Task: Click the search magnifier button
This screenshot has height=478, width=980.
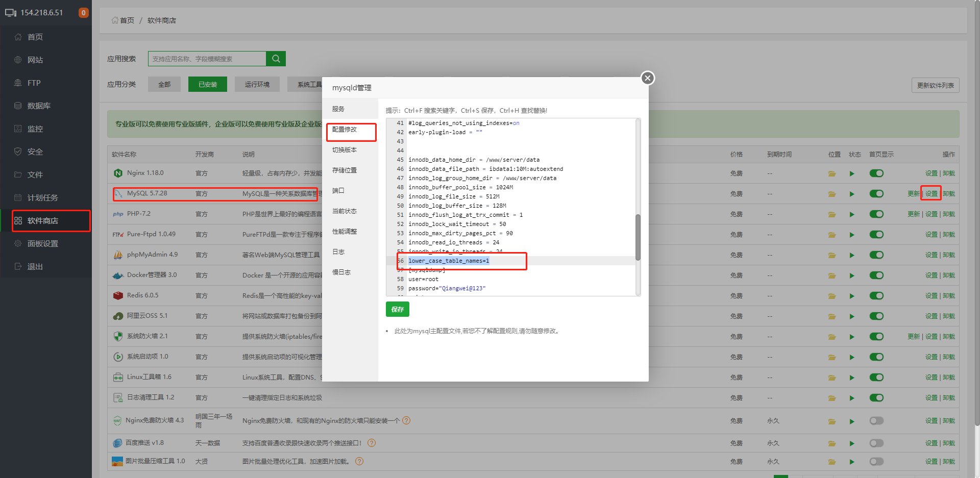Action: tap(276, 59)
